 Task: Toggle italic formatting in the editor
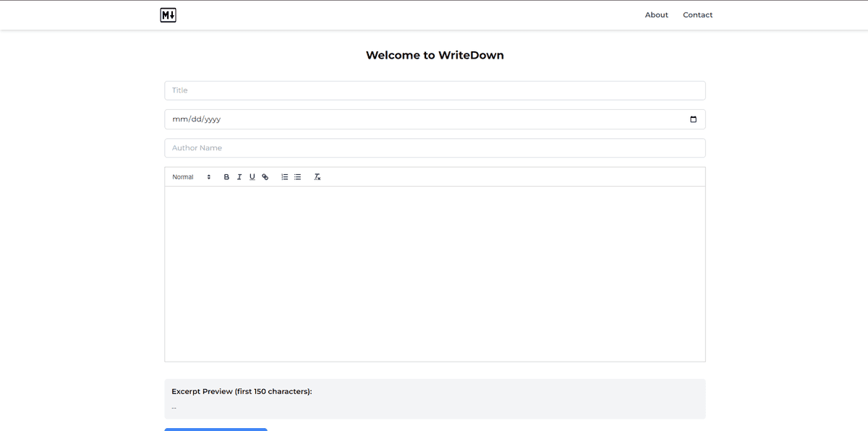pyautogui.click(x=239, y=177)
